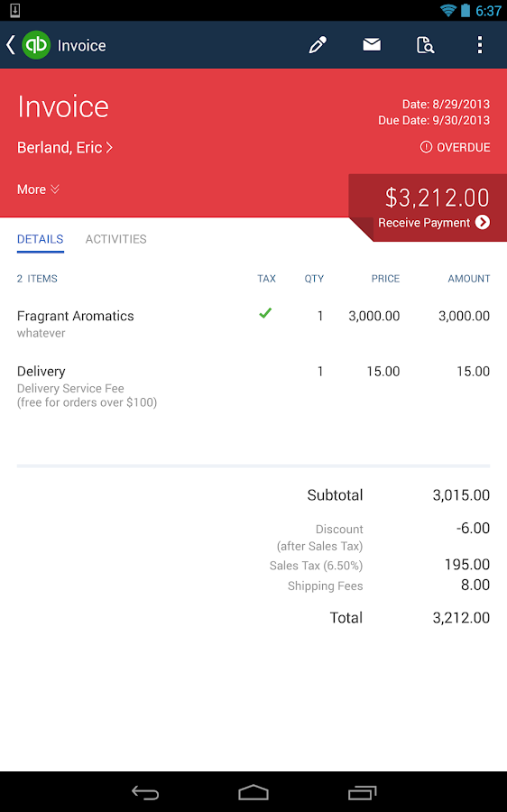Open the three-dot overflow menu
Screen dimensions: 507x812
tap(480, 45)
